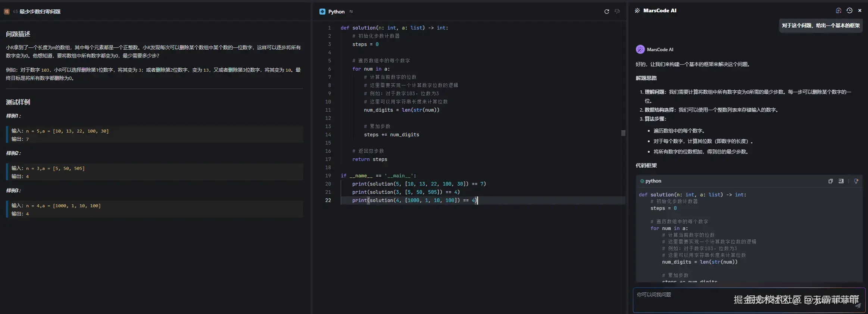Click the '样例1：' label
The image size is (868, 314).
pyautogui.click(x=13, y=116)
